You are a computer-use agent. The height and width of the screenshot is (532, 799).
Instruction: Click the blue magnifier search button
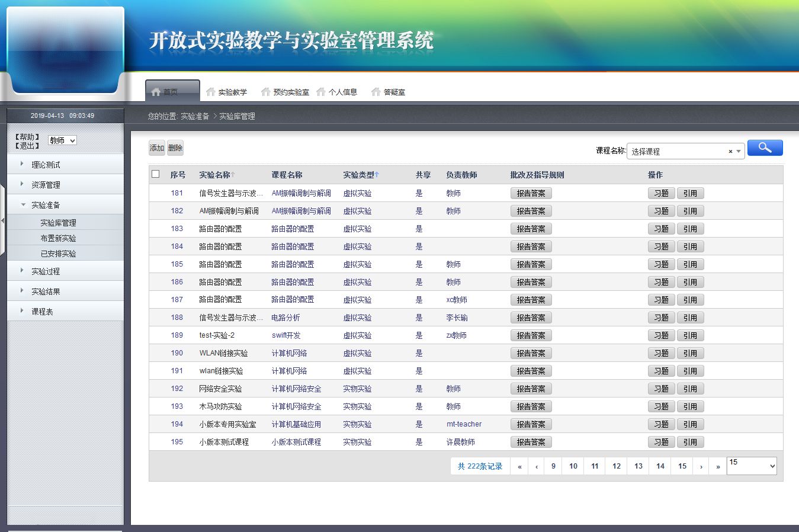pyautogui.click(x=765, y=148)
